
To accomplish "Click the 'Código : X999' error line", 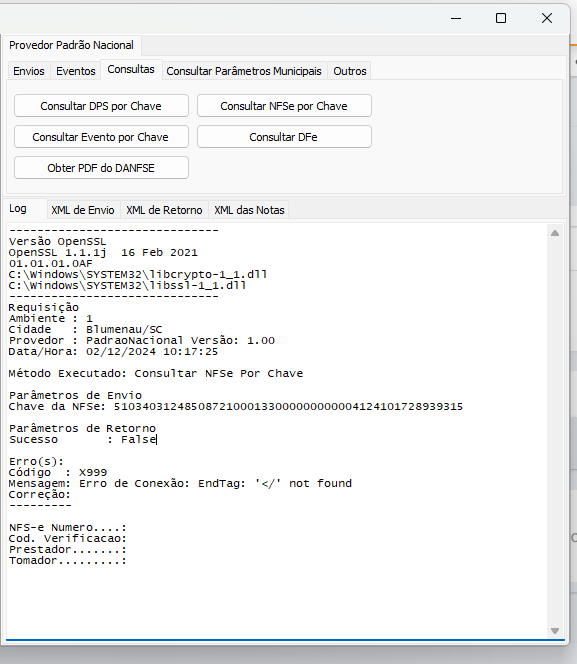I will pos(58,473).
